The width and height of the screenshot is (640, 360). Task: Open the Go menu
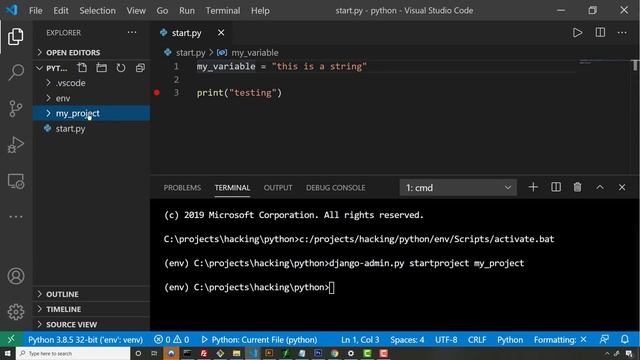(162, 11)
